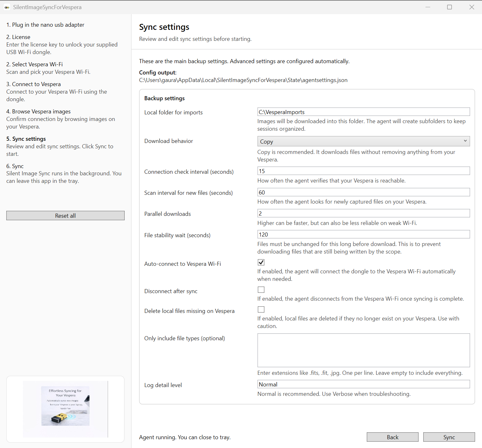
Task: Click the Log detail level Normal field
Action: pyautogui.click(x=364, y=384)
